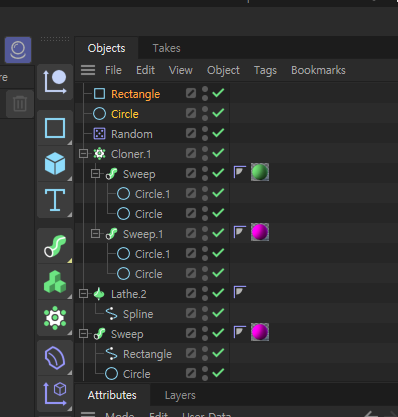The width and height of the screenshot is (398, 417).
Task: Open the View menu
Action: (181, 70)
